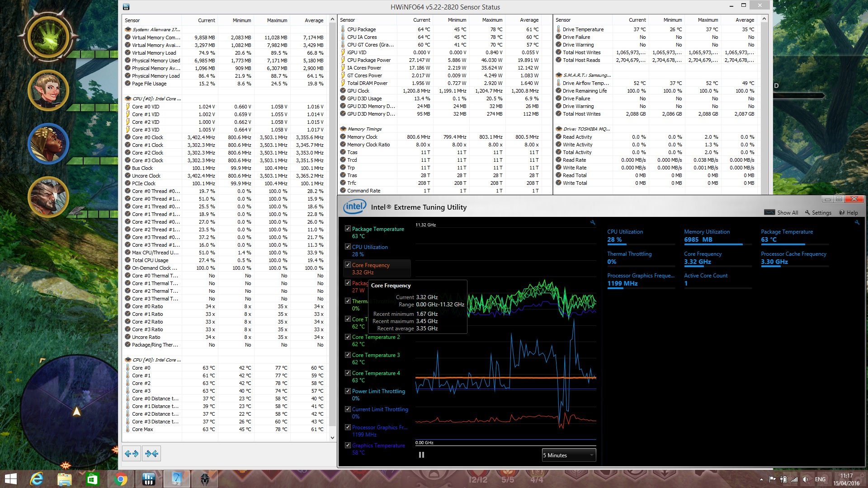Screen dimensions: 868x488
Task: Select the Drive Remaining Life row
Action: pyautogui.click(x=655, y=91)
